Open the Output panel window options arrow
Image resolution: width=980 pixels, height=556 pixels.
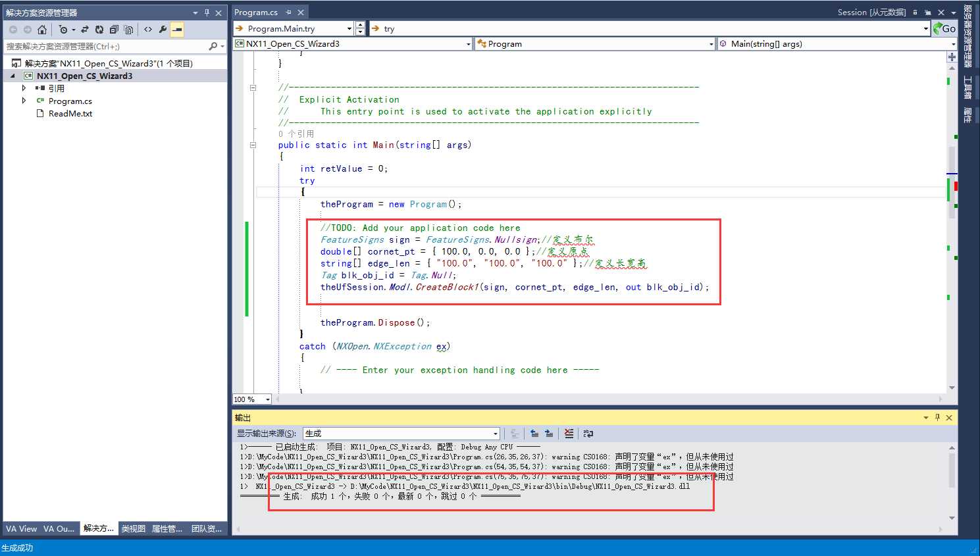point(926,418)
